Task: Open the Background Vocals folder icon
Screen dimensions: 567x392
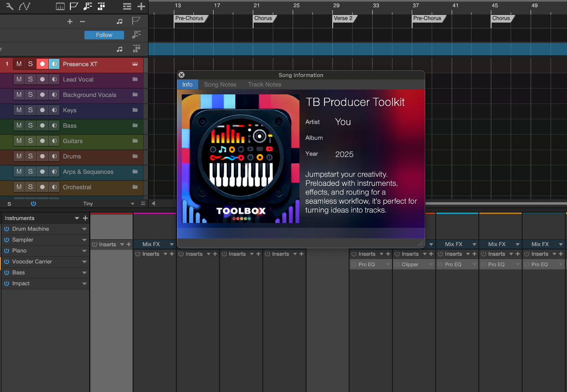Action: tap(135, 95)
